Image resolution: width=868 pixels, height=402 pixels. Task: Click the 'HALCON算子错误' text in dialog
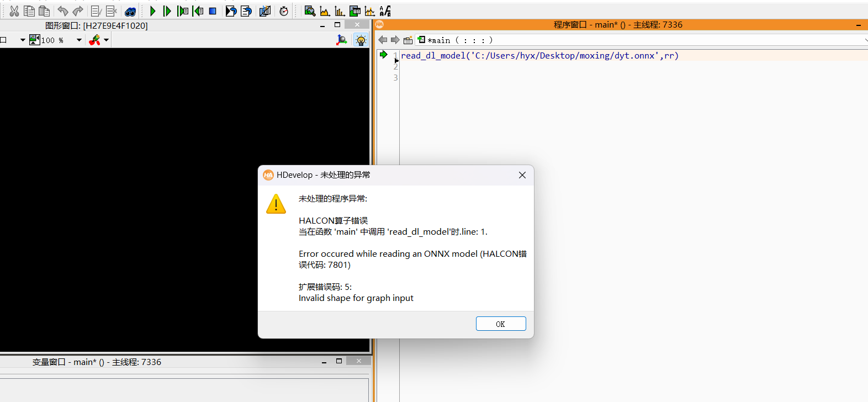click(334, 221)
